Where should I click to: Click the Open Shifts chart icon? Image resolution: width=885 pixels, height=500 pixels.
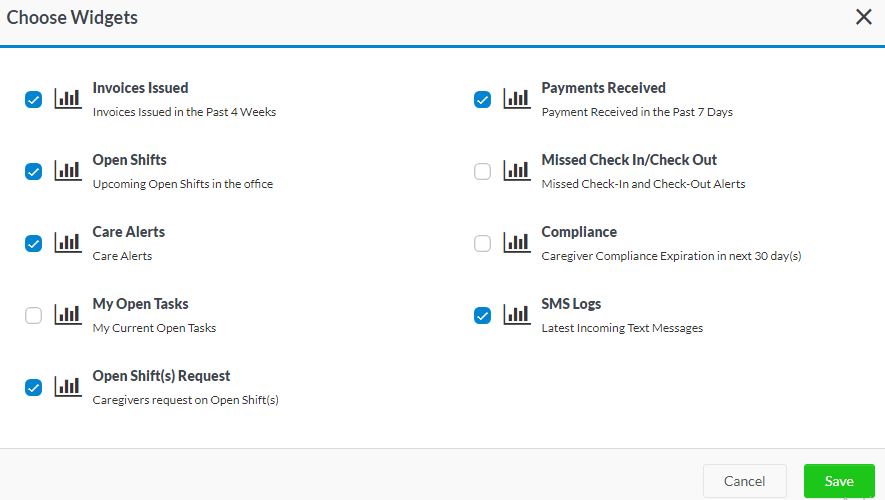click(x=68, y=170)
